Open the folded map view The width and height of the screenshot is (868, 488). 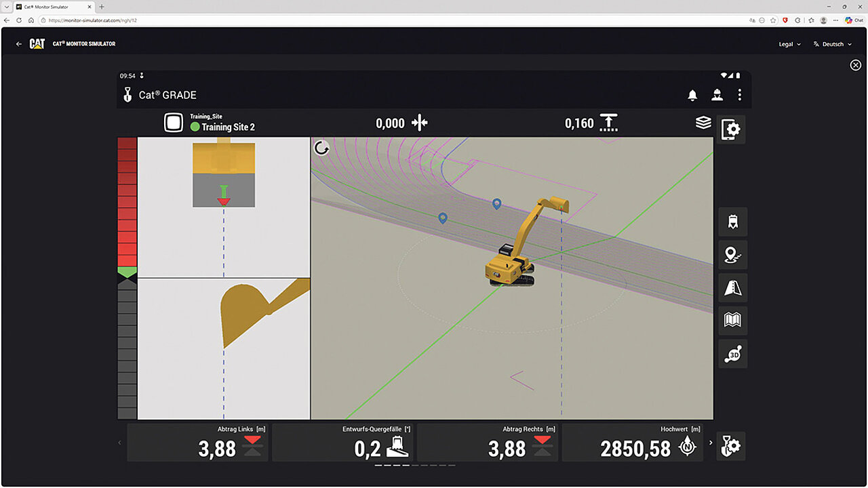[x=733, y=321]
